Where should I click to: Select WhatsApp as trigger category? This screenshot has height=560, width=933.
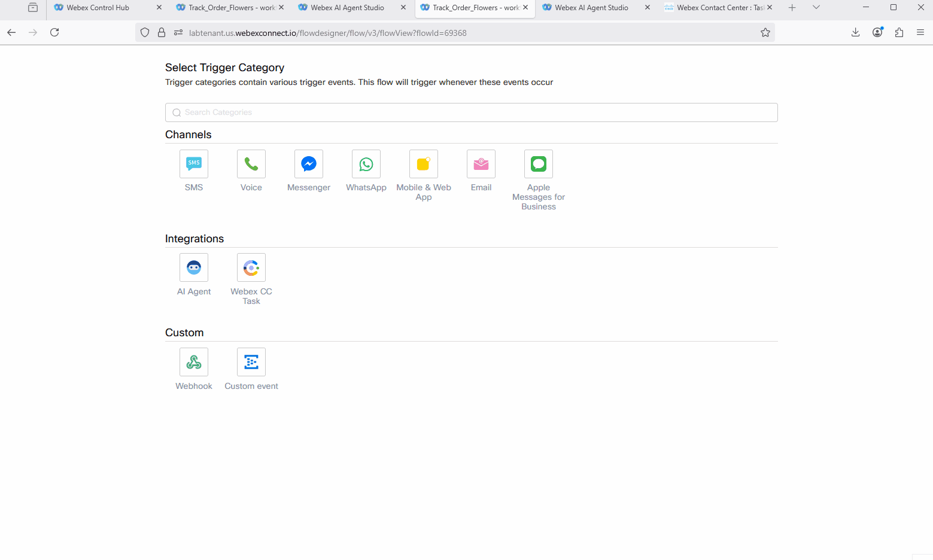pos(366,164)
